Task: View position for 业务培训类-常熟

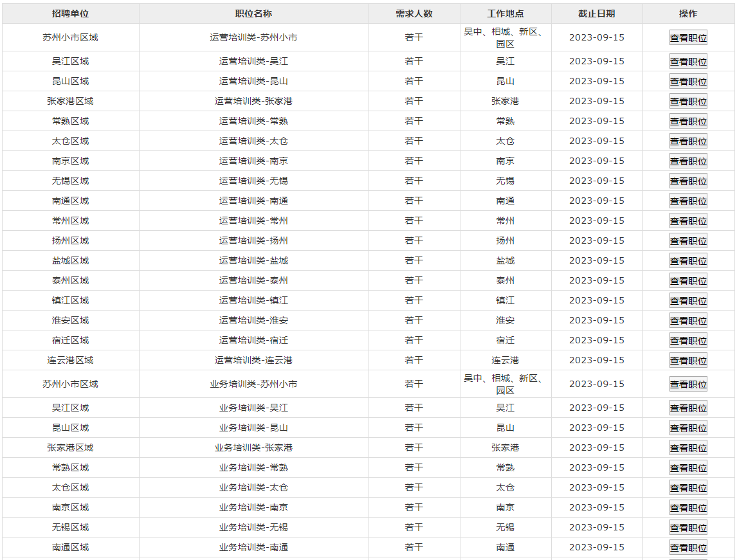Action: click(x=688, y=468)
